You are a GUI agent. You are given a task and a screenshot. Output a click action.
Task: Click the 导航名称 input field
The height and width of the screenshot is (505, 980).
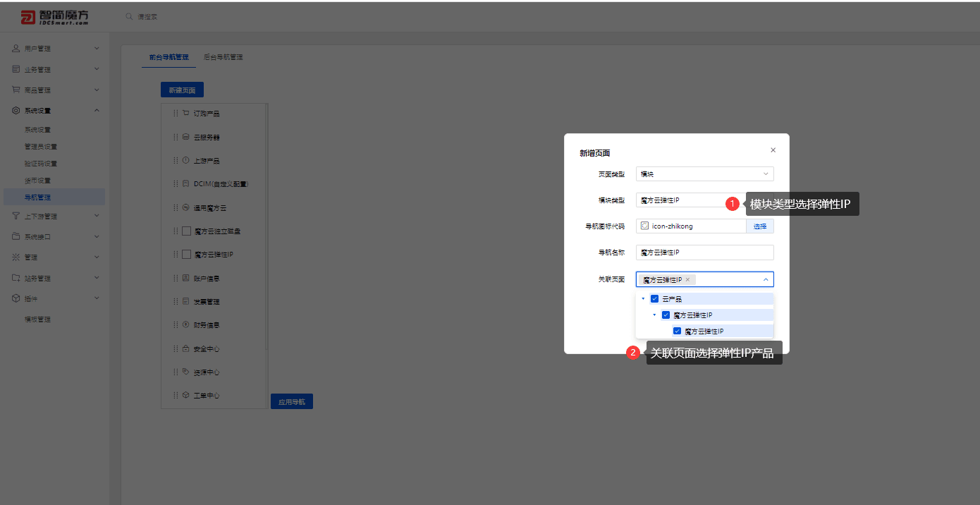pyautogui.click(x=704, y=253)
